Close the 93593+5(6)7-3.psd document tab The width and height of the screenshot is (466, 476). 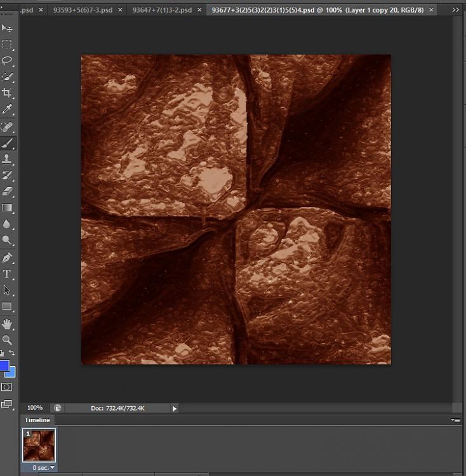click(x=120, y=10)
